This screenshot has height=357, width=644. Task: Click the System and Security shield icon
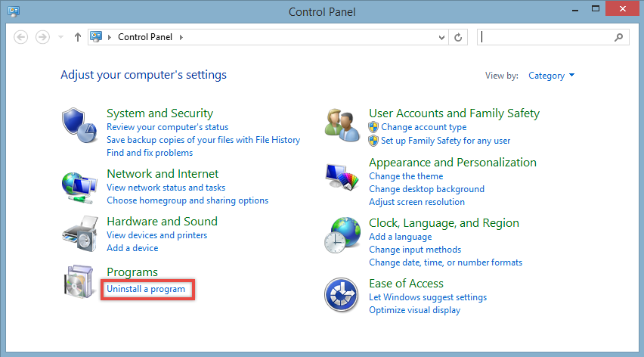(x=79, y=125)
